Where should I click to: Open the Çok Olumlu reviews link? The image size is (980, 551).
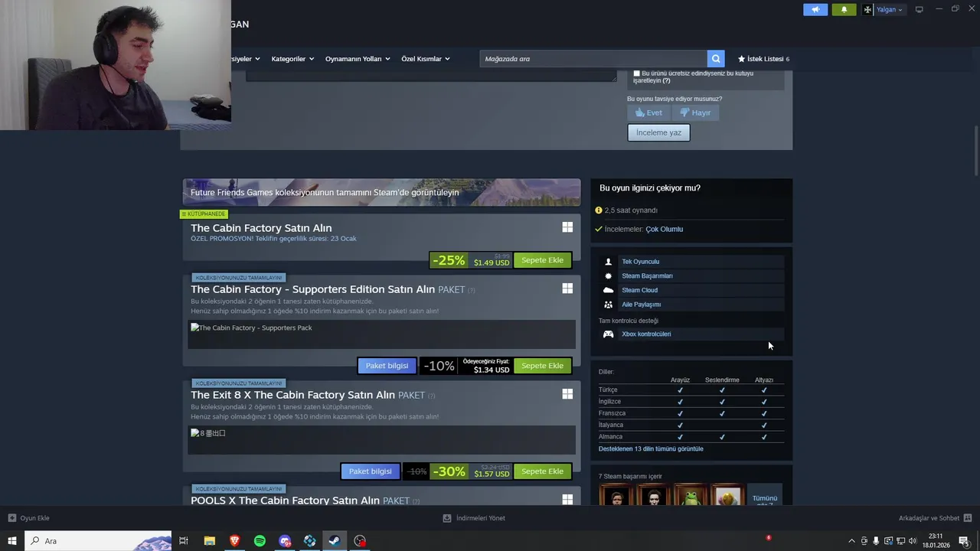(664, 229)
